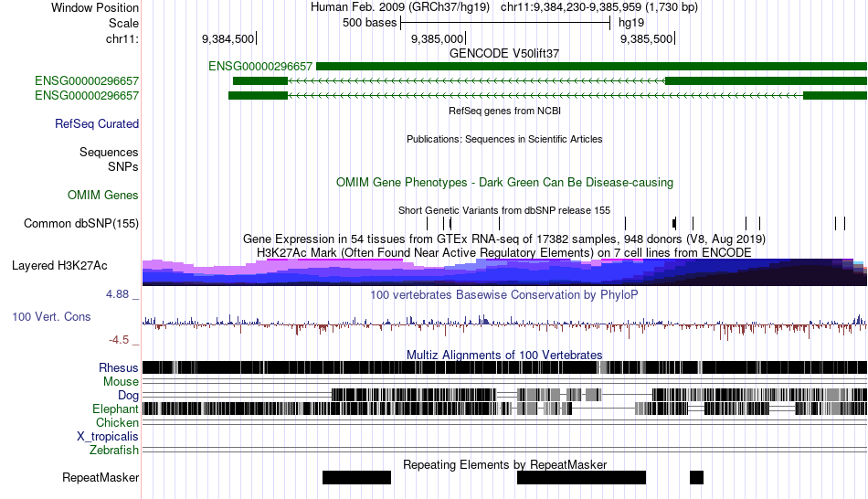
Task: Click the Layered H3K27Ac signal graph
Action: point(504,272)
